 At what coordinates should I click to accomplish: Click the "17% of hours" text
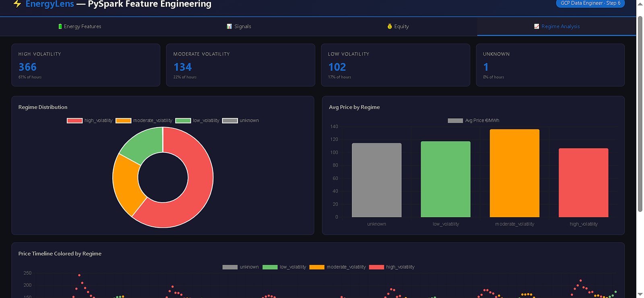point(340,77)
